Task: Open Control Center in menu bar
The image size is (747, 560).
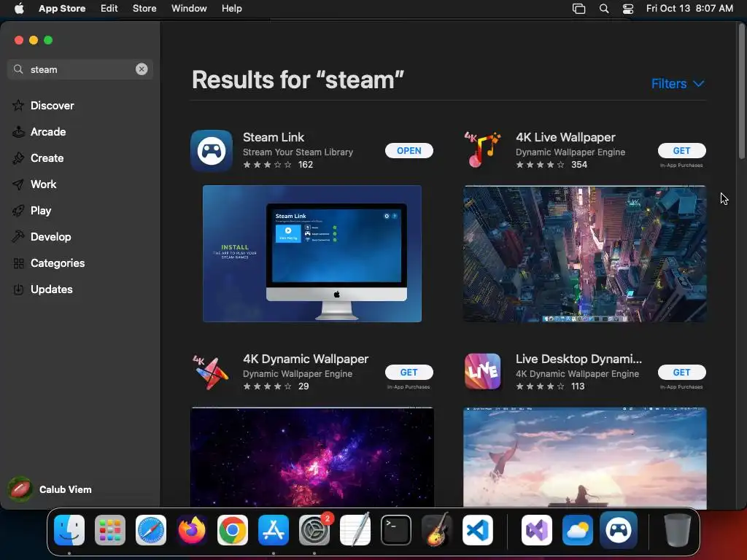Action: point(628,9)
